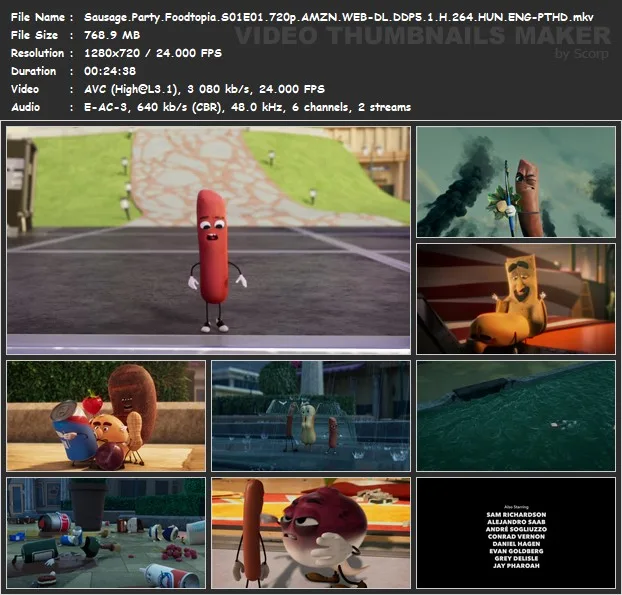Click the 'Duration' label
This screenshot has width=622, height=595.
click(33, 71)
